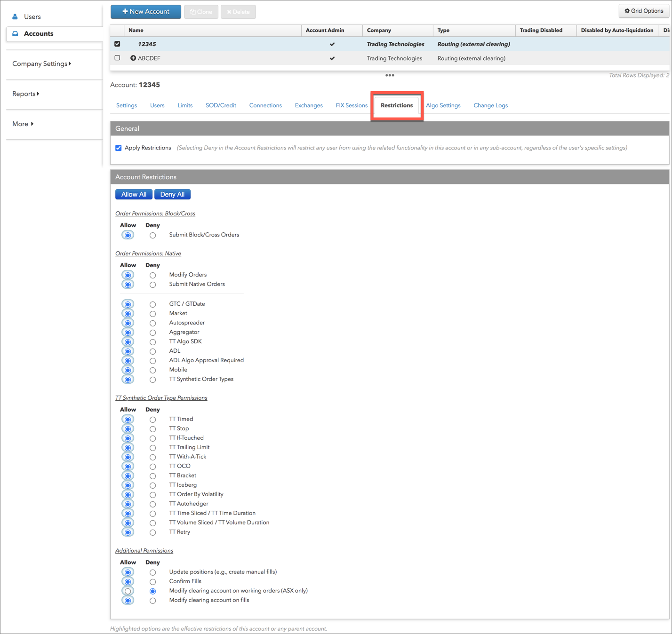Viewport: 672px width, 634px height.
Task: Select the checkbox for account ABCDEF
Action: tap(118, 58)
